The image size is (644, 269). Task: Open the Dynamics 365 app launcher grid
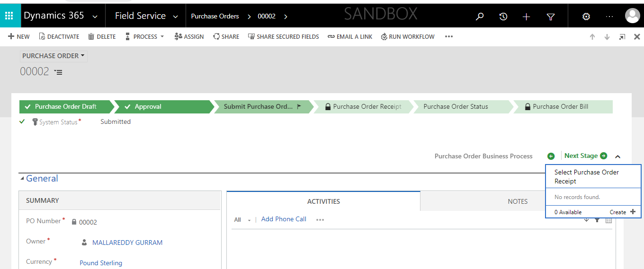click(9, 16)
